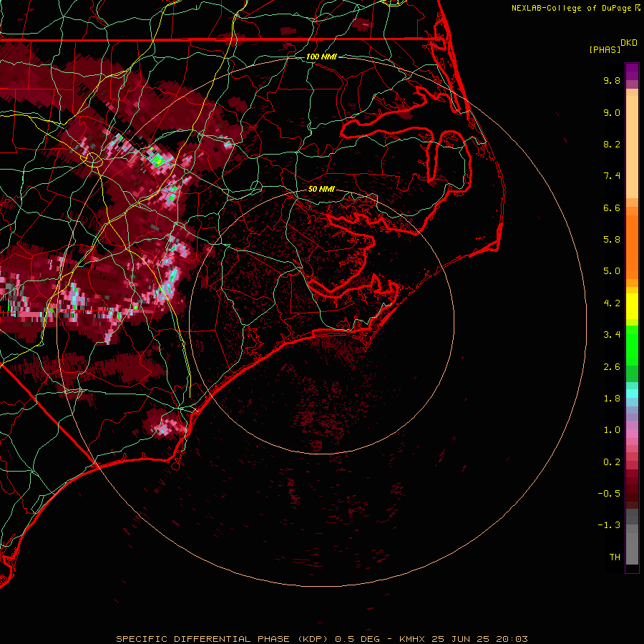Click the DKD legend heading
The image size is (644, 644).
[629, 43]
